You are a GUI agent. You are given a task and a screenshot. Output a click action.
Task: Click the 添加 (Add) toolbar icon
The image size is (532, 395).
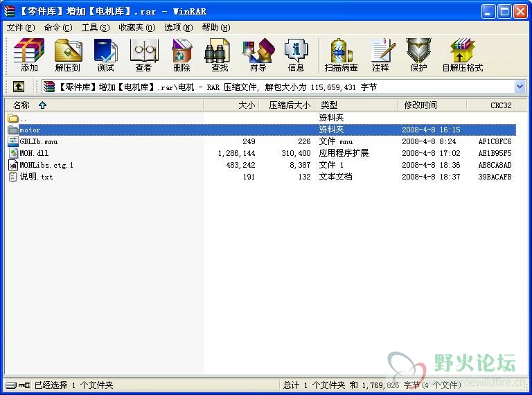pos(29,51)
